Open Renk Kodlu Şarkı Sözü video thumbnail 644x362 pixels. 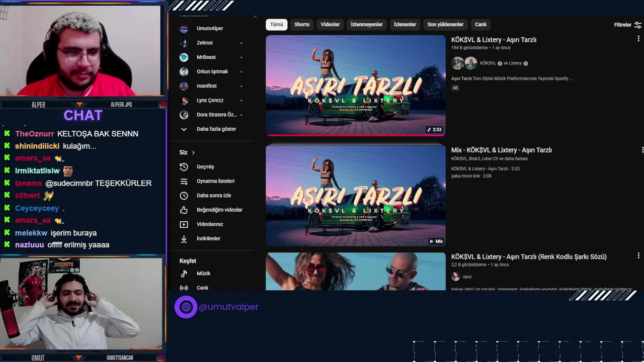(x=356, y=271)
